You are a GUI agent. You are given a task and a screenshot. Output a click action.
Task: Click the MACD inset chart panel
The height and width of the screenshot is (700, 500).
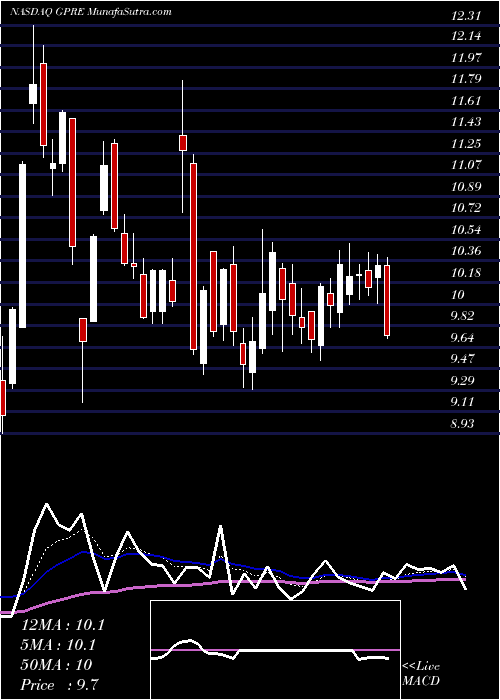(275, 650)
